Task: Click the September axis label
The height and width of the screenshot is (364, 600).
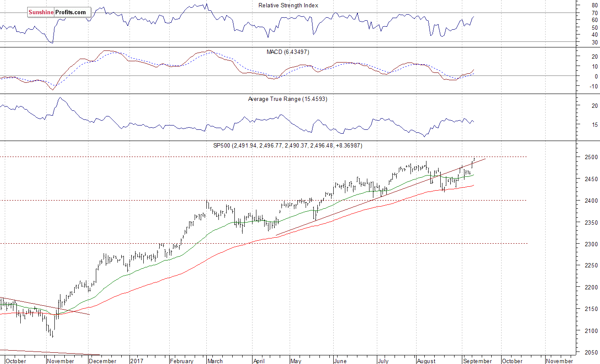Action: point(477,361)
